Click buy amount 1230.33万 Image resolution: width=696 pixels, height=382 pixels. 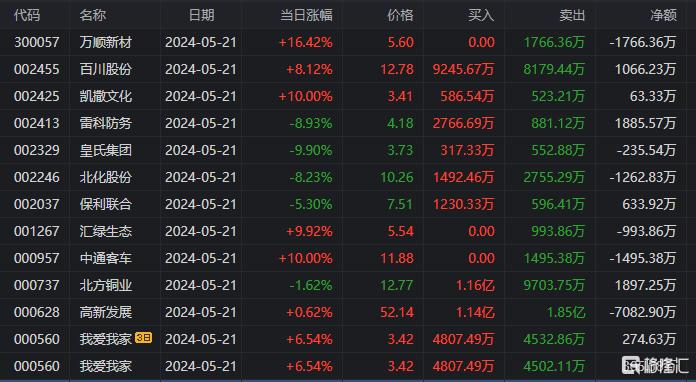click(x=463, y=204)
